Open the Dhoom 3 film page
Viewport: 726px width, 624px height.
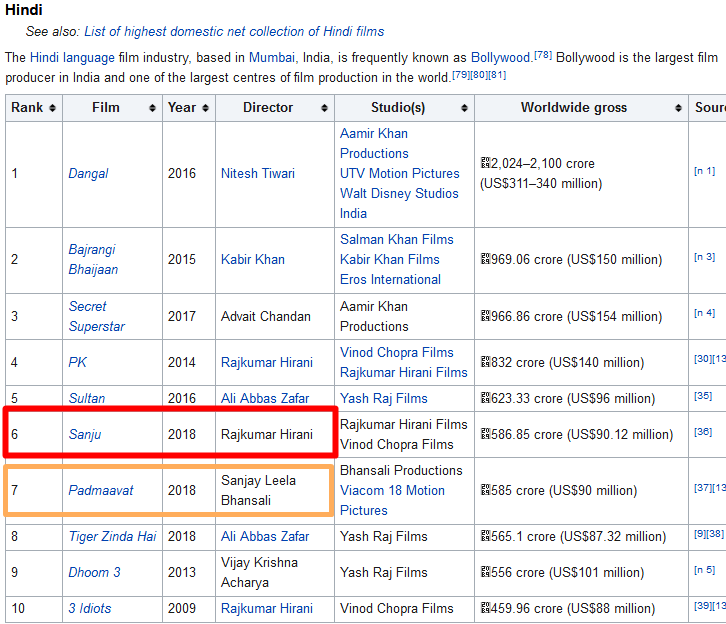pyautogui.click(x=94, y=572)
